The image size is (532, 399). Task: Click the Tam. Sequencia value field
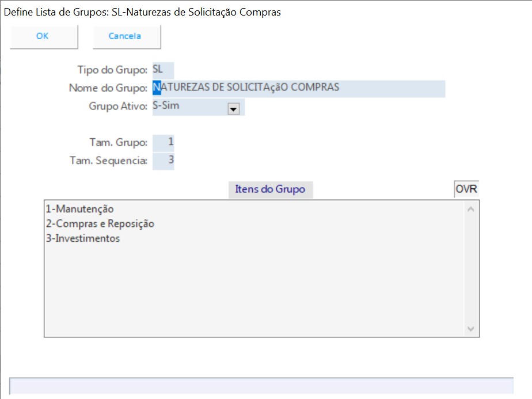(x=164, y=161)
